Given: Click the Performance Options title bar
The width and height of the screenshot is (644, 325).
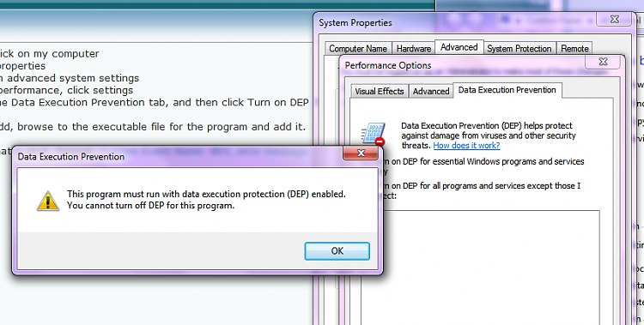Looking at the screenshot, I should 462,65.
